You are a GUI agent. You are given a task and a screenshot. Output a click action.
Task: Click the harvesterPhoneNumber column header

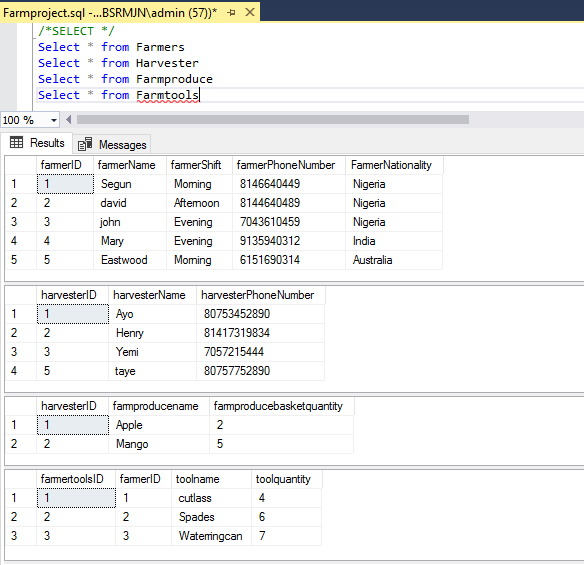pyautogui.click(x=261, y=295)
